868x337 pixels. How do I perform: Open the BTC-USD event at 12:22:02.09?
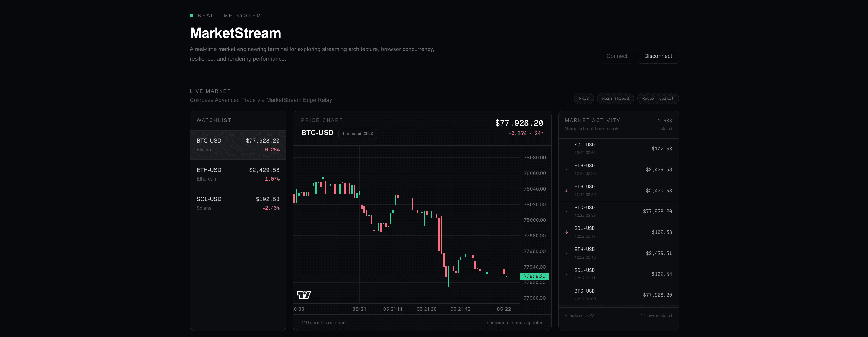pyautogui.click(x=618, y=295)
